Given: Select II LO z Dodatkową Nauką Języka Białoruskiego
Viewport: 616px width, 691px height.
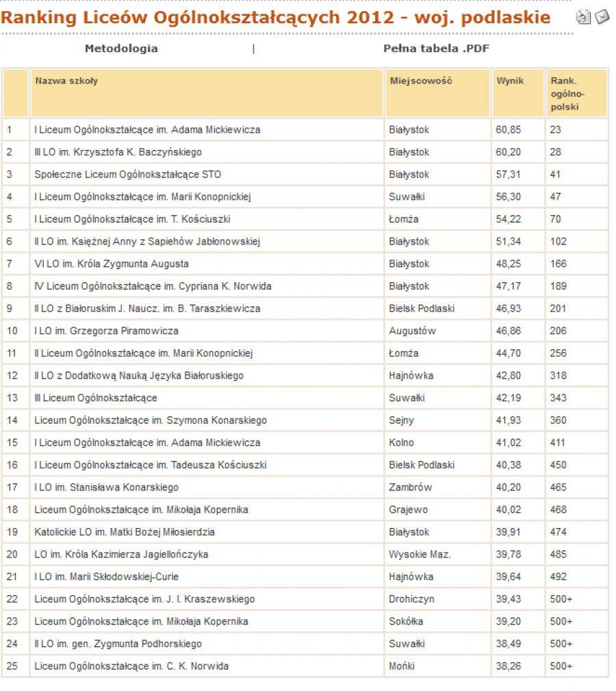Looking at the screenshot, I should [x=139, y=376].
